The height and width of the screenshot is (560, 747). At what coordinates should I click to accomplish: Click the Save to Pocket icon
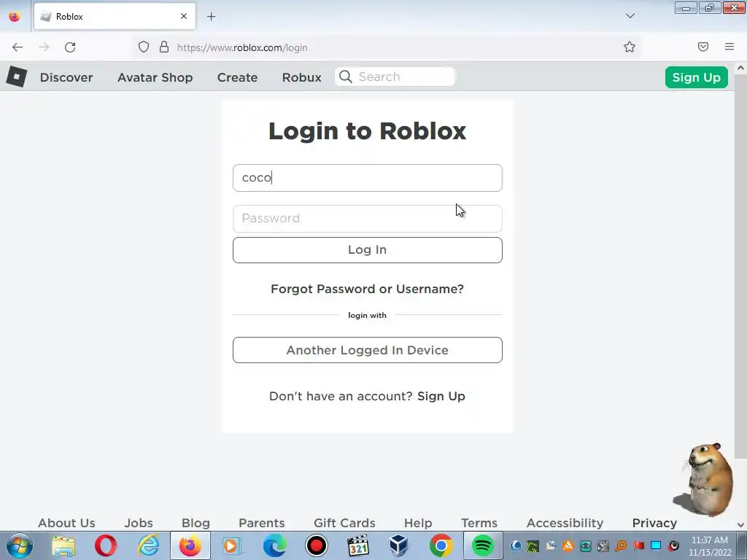click(703, 47)
